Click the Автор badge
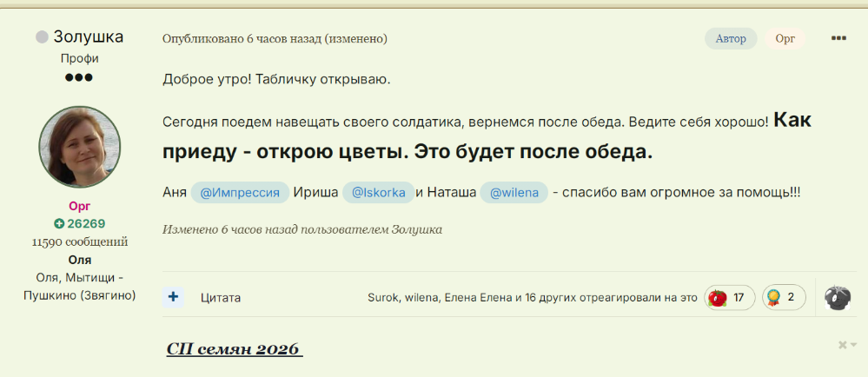This screenshot has width=868, height=377. (731, 38)
